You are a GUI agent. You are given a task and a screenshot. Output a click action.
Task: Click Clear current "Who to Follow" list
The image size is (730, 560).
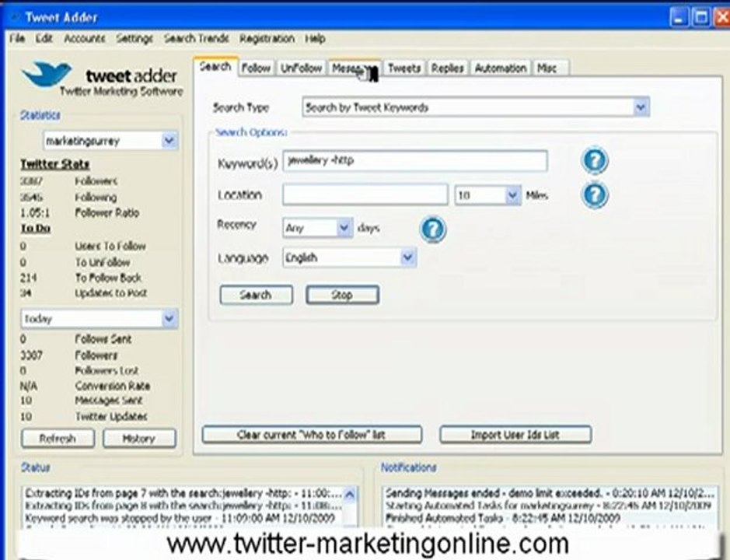pos(312,435)
